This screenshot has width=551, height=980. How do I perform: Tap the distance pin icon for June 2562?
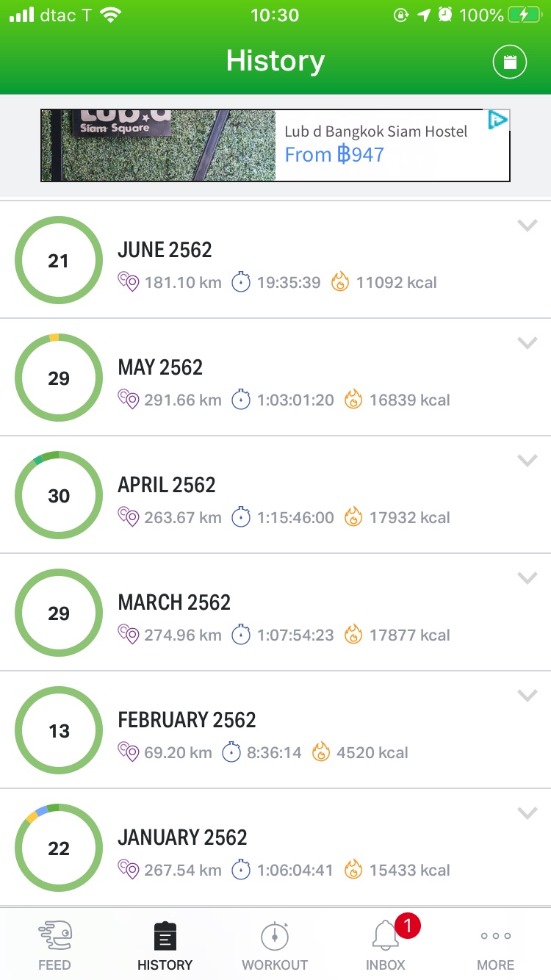tap(129, 282)
